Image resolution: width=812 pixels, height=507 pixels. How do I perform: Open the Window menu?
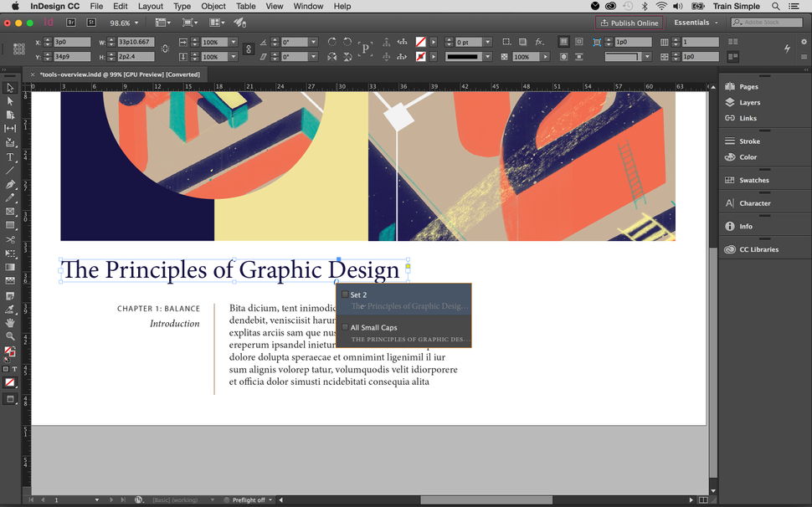(x=308, y=6)
